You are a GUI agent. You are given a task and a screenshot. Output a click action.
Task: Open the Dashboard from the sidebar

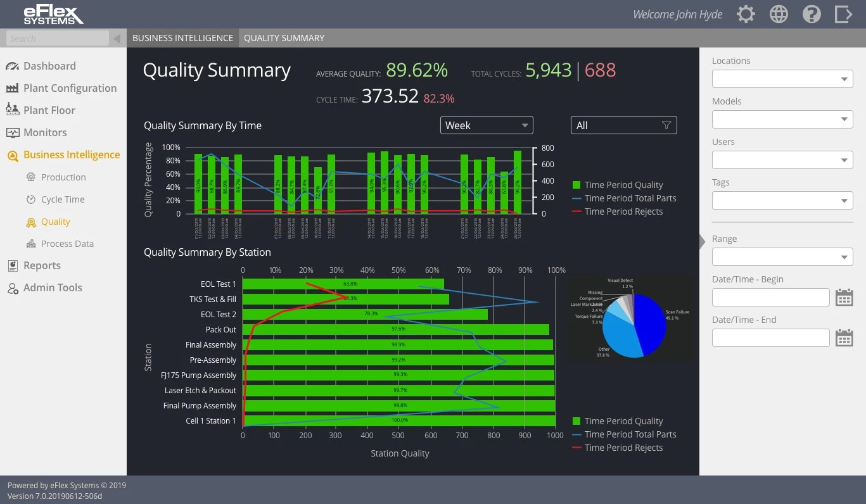coord(49,66)
